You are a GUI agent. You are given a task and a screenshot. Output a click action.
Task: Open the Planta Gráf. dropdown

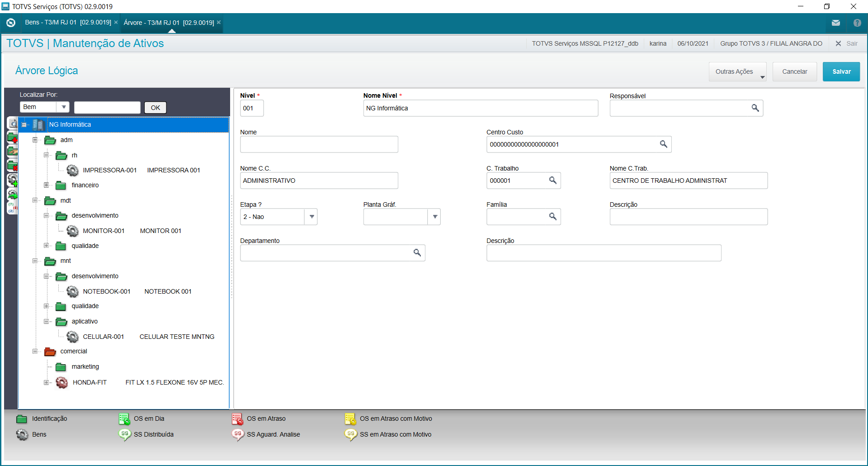(434, 217)
